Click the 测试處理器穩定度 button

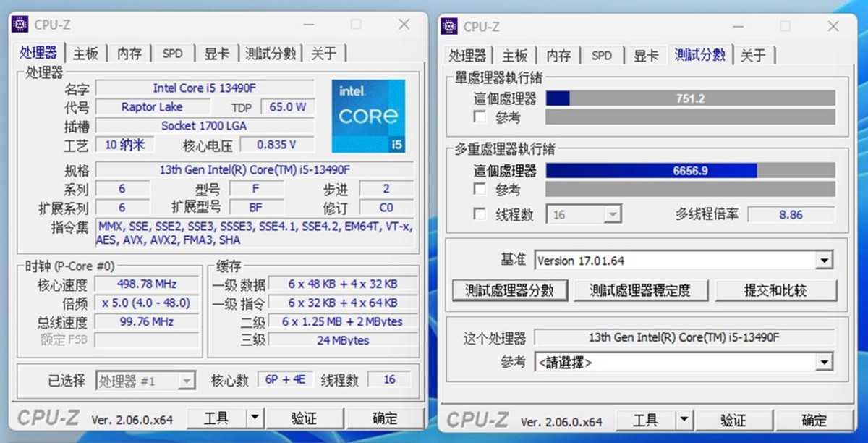pos(641,290)
